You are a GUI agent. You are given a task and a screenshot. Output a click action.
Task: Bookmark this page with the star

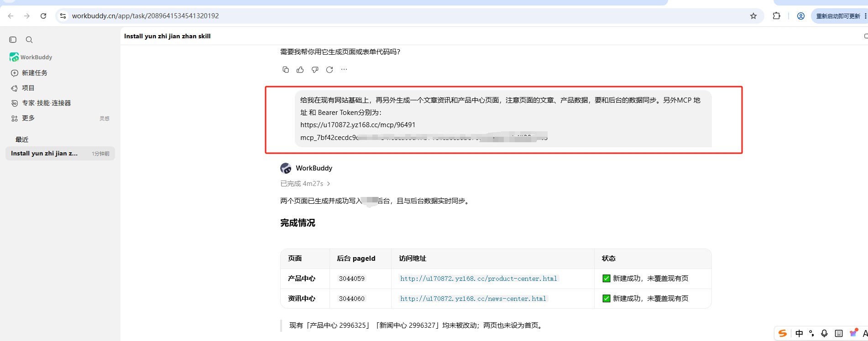tap(753, 16)
